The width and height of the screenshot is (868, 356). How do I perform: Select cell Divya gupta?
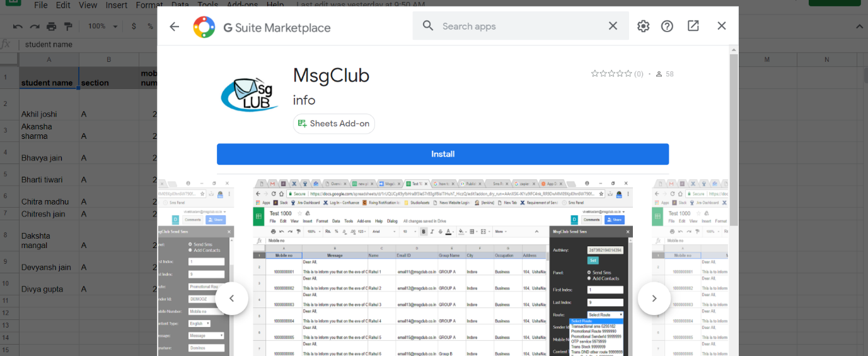click(49, 284)
